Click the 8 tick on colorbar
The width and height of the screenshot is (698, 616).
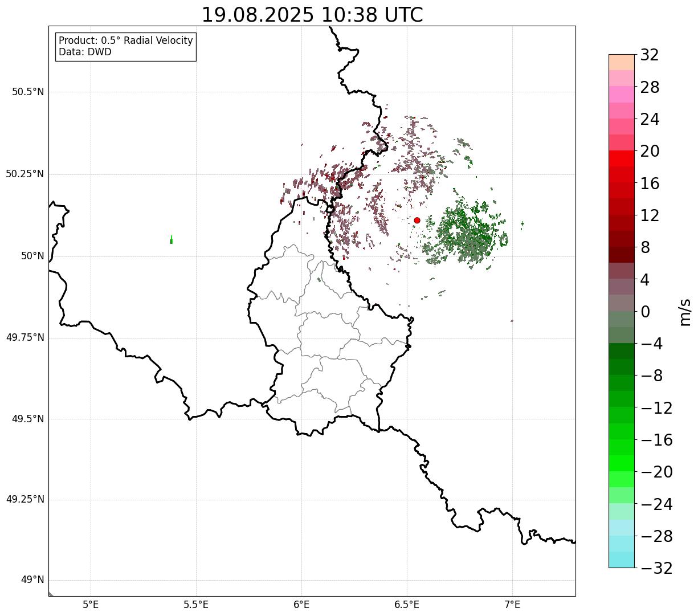(x=646, y=248)
